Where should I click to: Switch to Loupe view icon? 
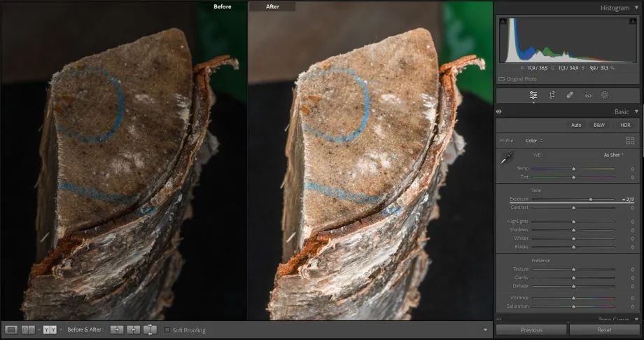(x=11, y=329)
